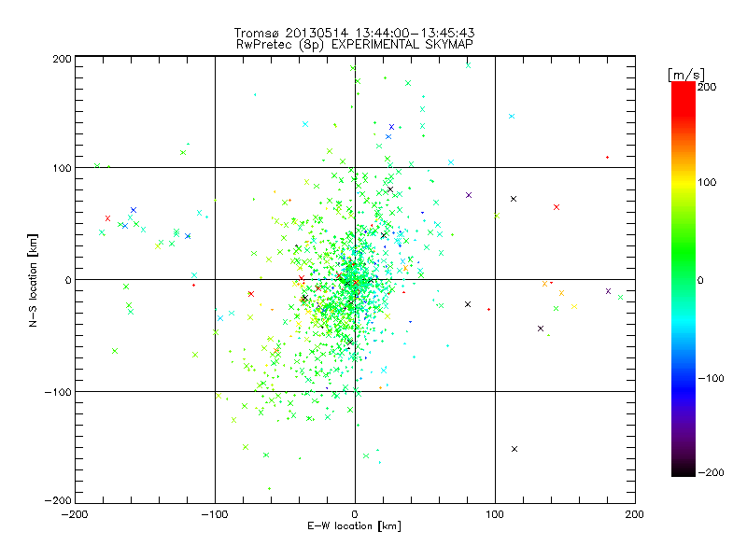Click the 'N-S location [km]' axis label
This screenshot has height=560, width=747.
[x=33, y=280]
